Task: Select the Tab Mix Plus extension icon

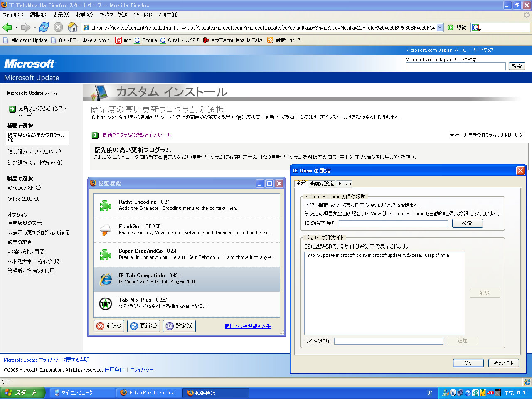Action: click(106, 303)
